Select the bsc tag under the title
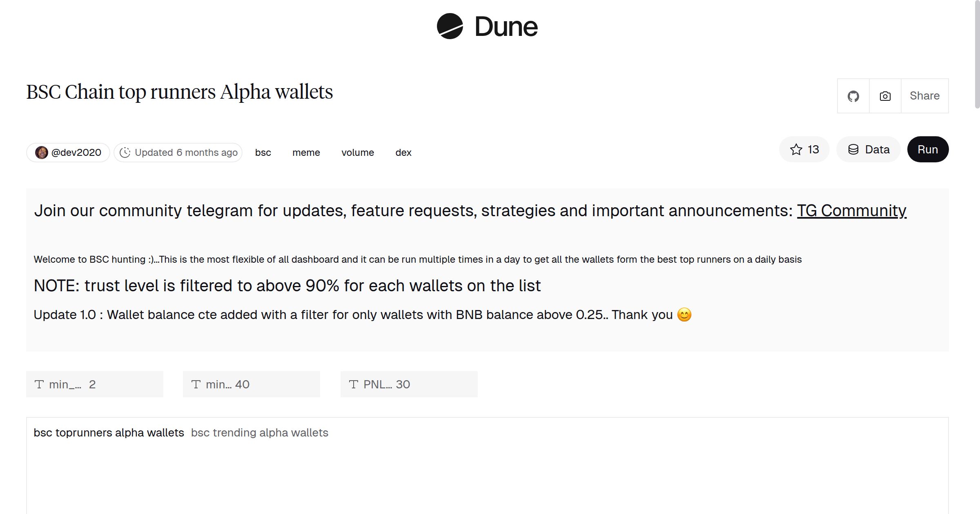This screenshot has width=980, height=514. point(263,152)
